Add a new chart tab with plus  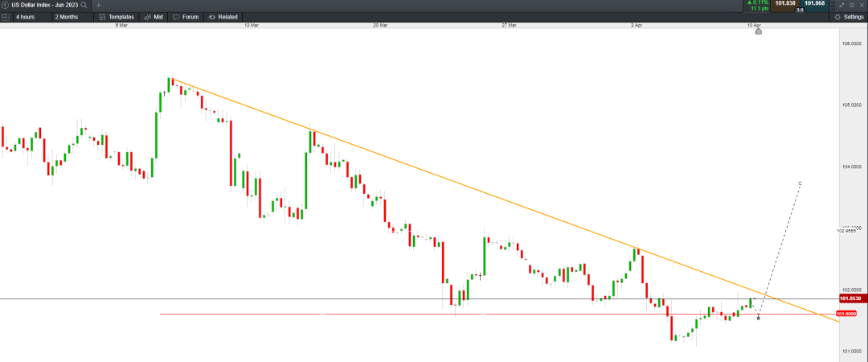tap(99, 5)
